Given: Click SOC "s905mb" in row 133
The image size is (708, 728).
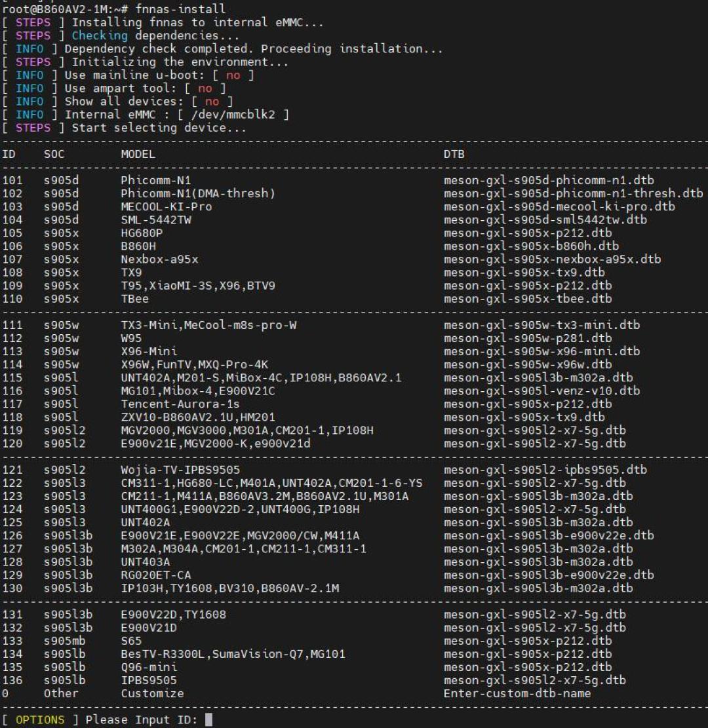Looking at the screenshot, I should pyautogui.click(x=65, y=641).
